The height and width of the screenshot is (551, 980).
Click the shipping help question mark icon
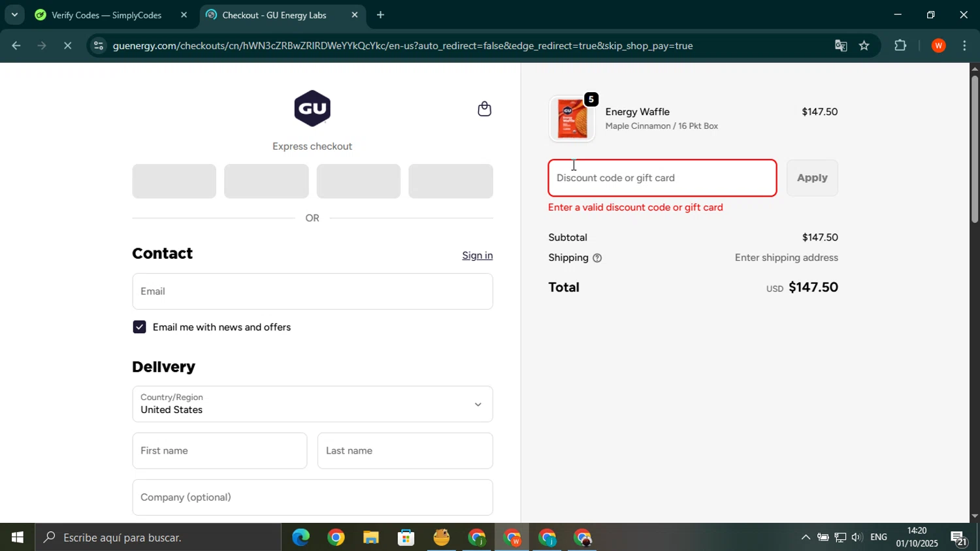pos(597,258)
